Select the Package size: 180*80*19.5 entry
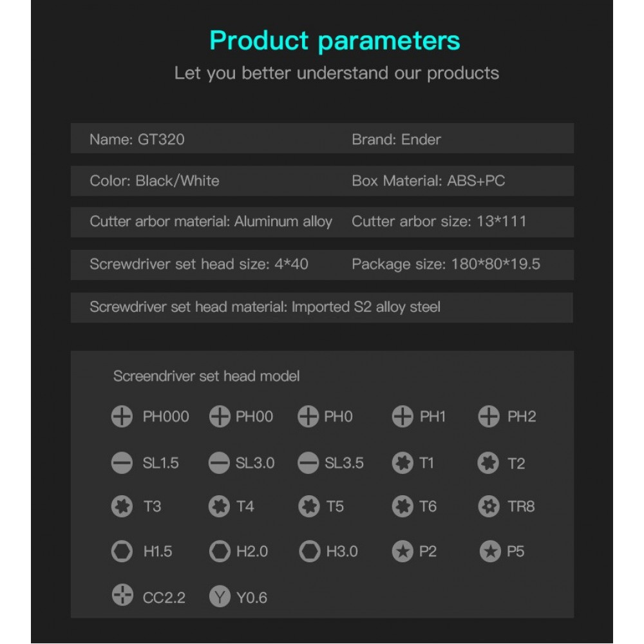This screenshot has width=644, height=644. tap(446, 264)
